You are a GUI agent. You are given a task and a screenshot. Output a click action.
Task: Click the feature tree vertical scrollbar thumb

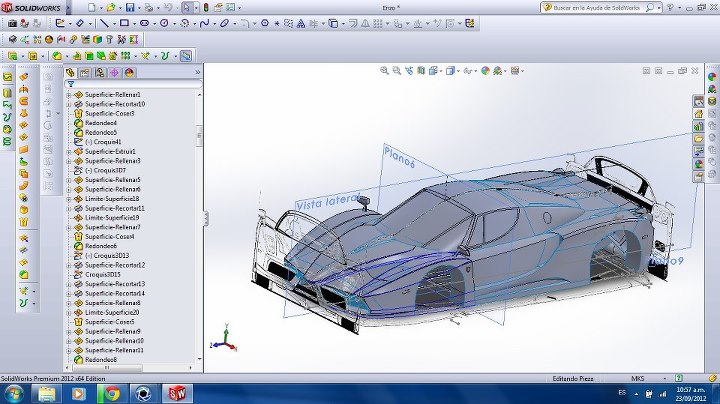point(199,135)
